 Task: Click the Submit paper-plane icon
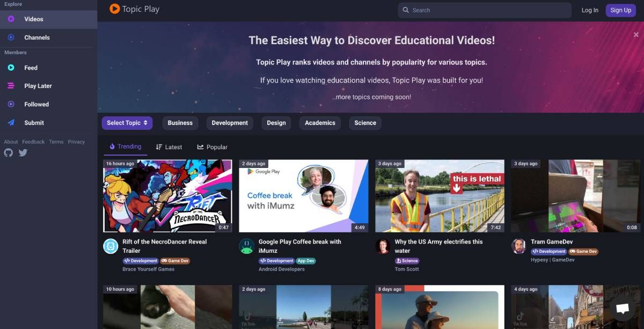tap(11, 122)
